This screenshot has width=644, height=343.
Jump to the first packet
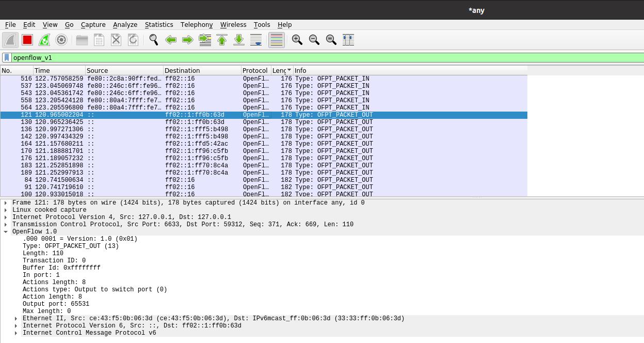pyautogui.click(x=222, y=40)
